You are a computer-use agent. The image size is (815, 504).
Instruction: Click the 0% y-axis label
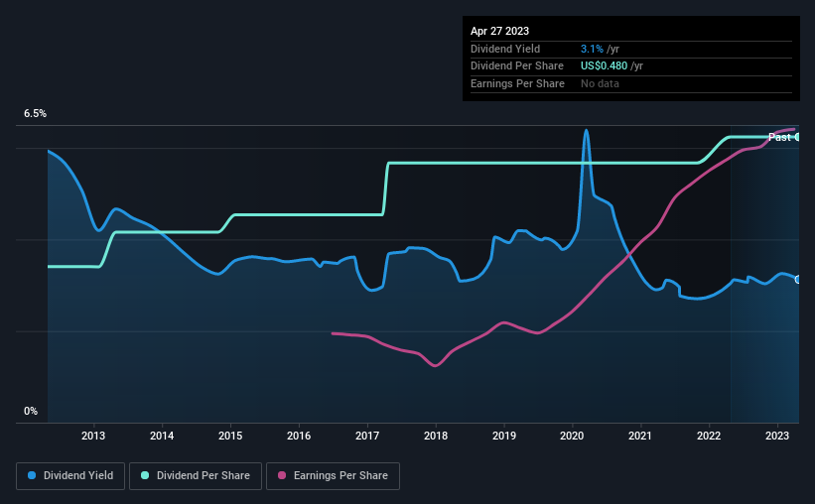(x=31, y=411)
